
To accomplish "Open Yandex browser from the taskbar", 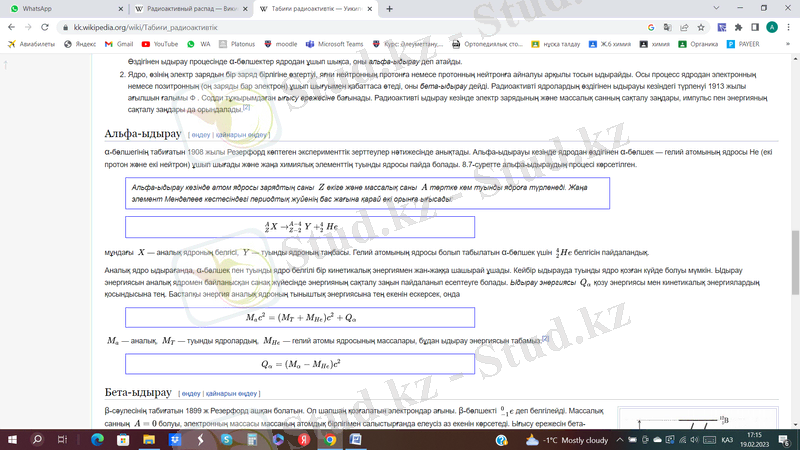I will pyautogui.click(x=304, y=440).
